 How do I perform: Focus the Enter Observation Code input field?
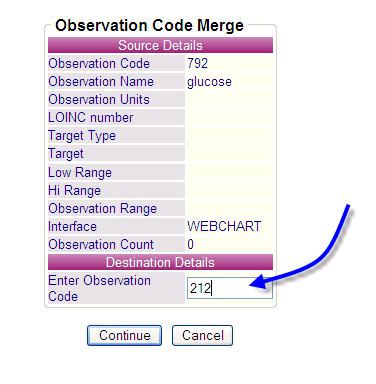click(230, 288)
